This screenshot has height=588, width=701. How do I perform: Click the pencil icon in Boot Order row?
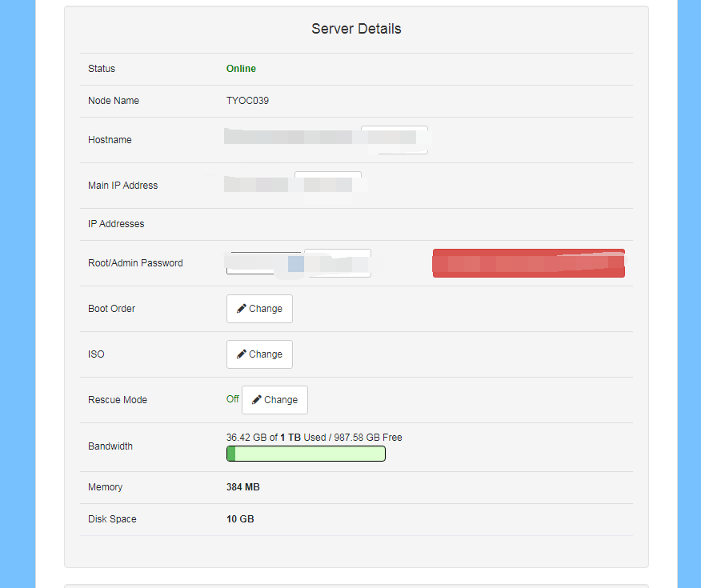(x=241, y=309)
